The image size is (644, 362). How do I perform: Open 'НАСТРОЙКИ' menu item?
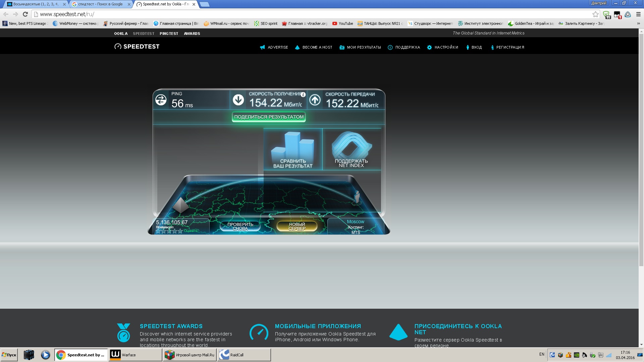tap(442, 47)
